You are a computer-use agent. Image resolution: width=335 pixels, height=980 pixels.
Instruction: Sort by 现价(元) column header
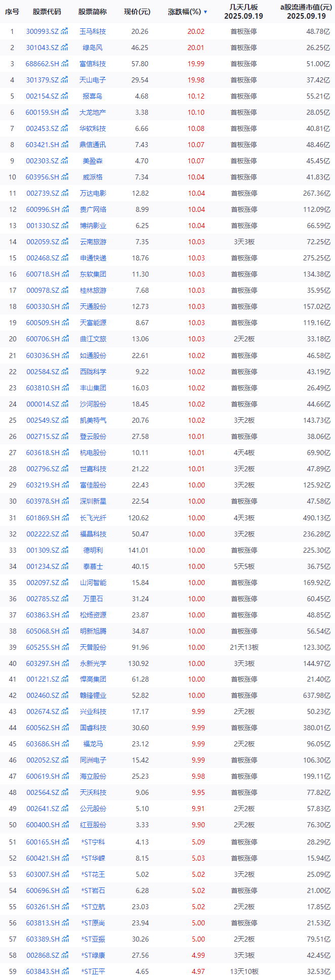pyautogui.click(x=137, y=12)
